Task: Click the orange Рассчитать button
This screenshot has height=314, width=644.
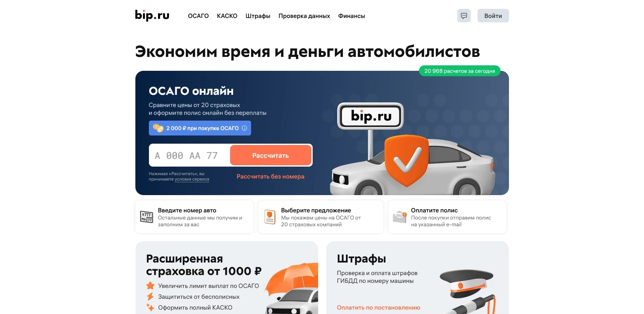Action: pos(271,155)
